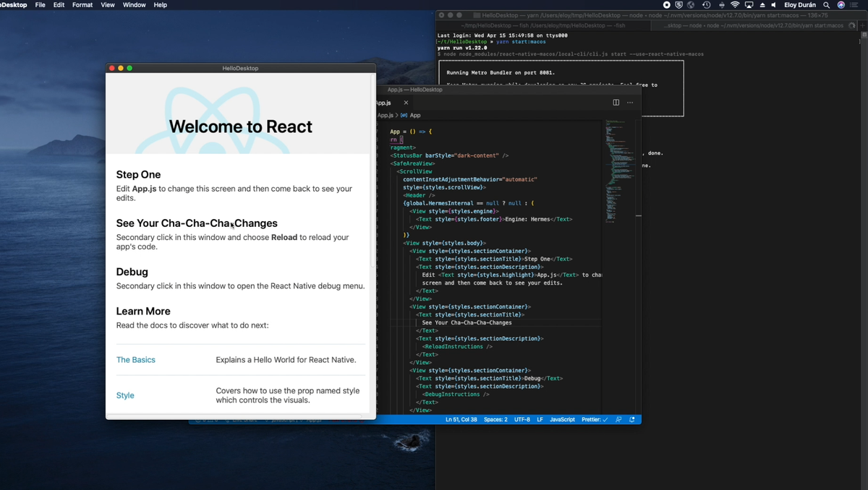The width and height of the screenshot is (868, 490).
Task: Click the yarn run v1.22.0 terminal line
Action: [462, 48]
